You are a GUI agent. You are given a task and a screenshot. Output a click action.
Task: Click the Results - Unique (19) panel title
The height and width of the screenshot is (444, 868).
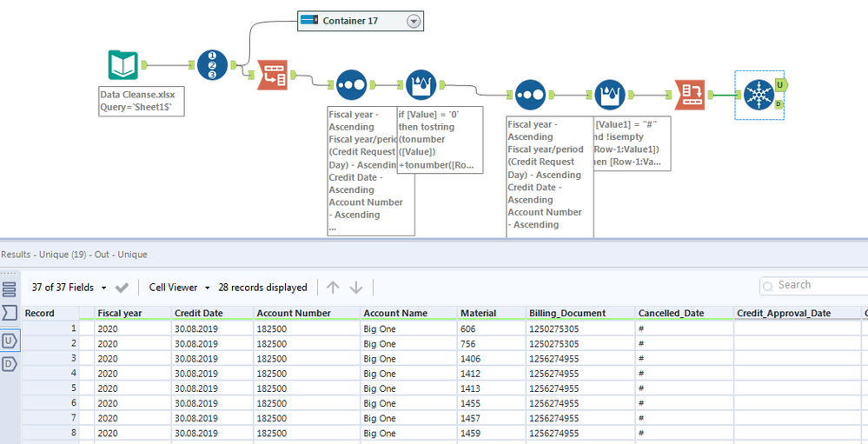[x=74, y=255]
